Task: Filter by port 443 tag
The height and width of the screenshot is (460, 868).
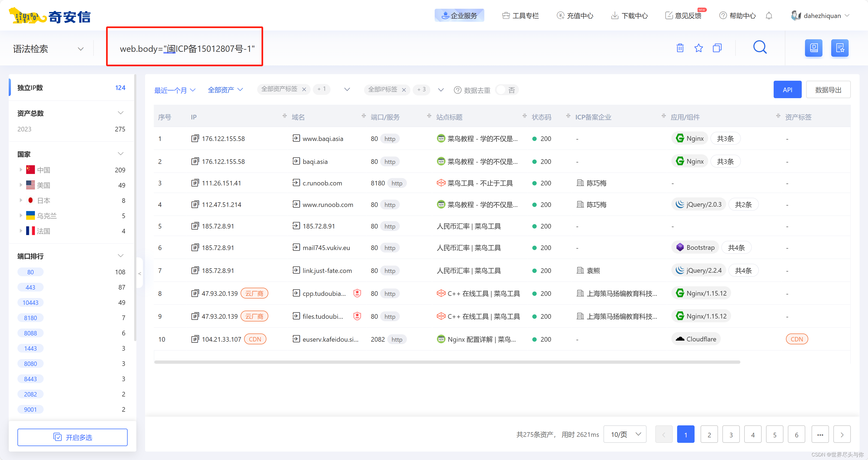Action: [x=30, y=287]
